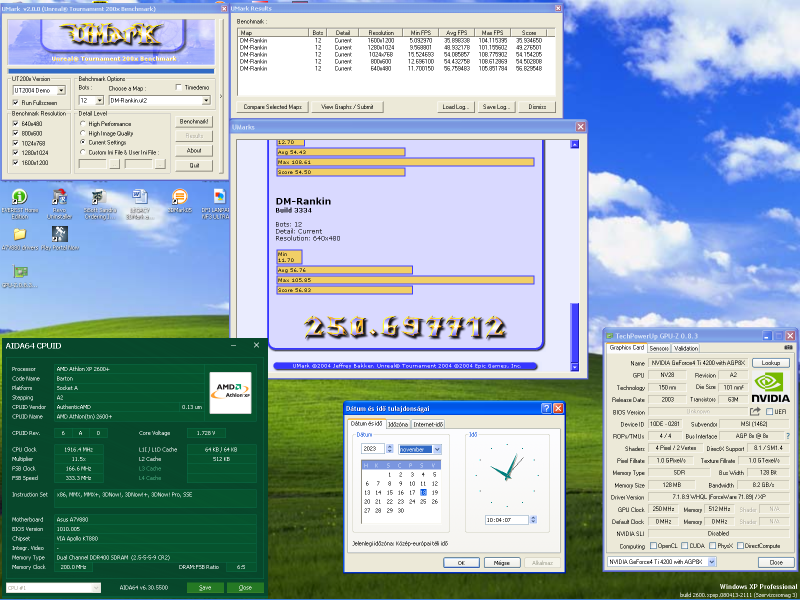Toggle the Timedemo checkbox
Viewport: 800px width, 600px height.
pyautogui.click(x=178, y=87)
